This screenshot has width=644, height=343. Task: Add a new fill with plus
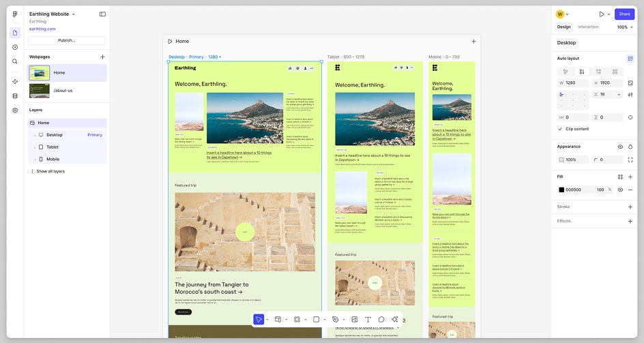click(630, 177)
